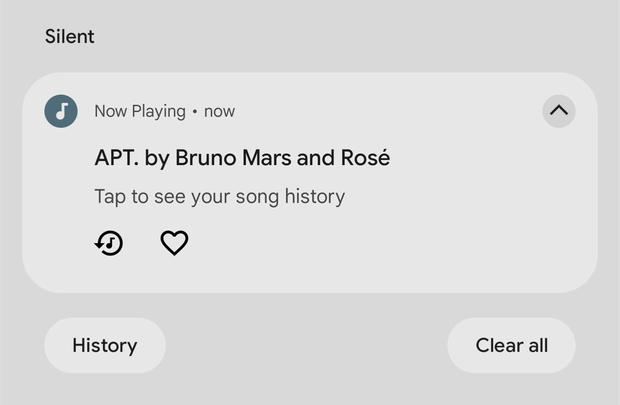
Task: Tap the history action under the song title
Action: pyautogui.click(x=109, y=243)
